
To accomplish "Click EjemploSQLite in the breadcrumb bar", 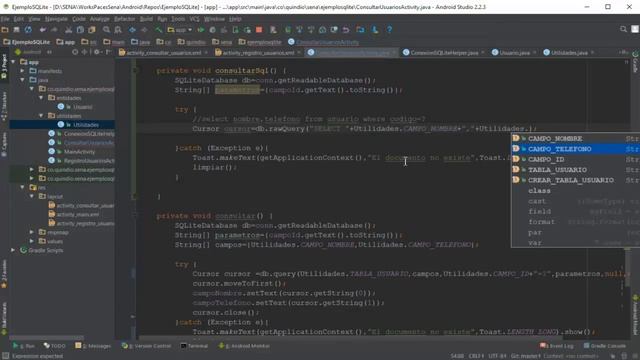I will [x=27, y=42].
